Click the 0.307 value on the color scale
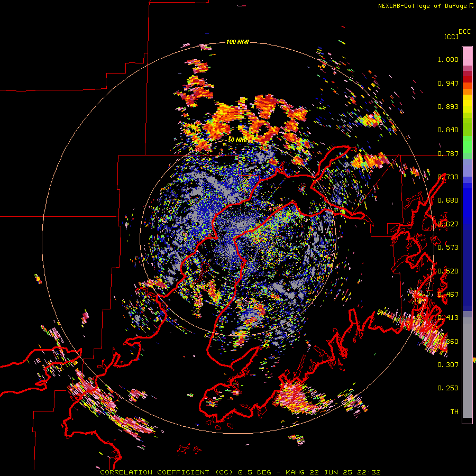Screen dimensions: 476x476 tap(448, 364)
